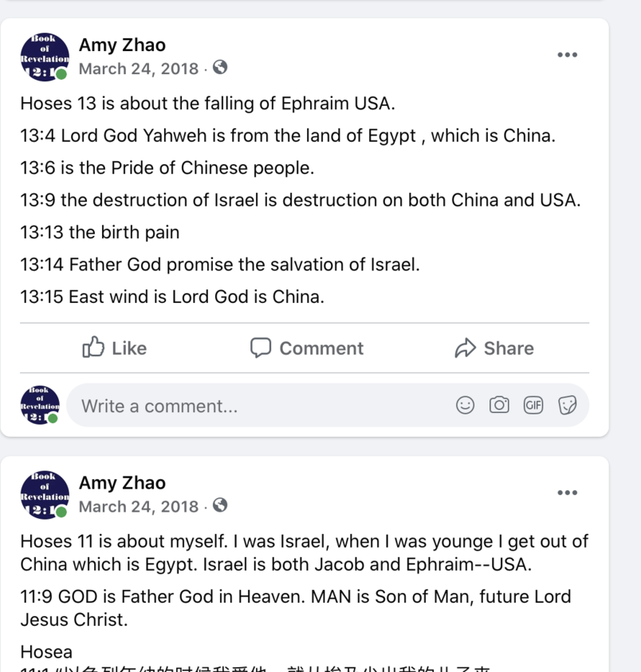Click the thumbs-up icon on first post
Screen dimensions: 641x672
click(x=94, y=348)
